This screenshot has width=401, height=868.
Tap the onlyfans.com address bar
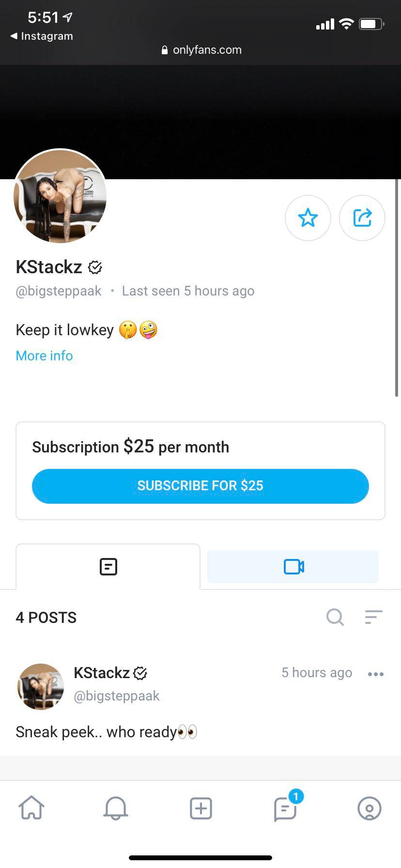201,50
